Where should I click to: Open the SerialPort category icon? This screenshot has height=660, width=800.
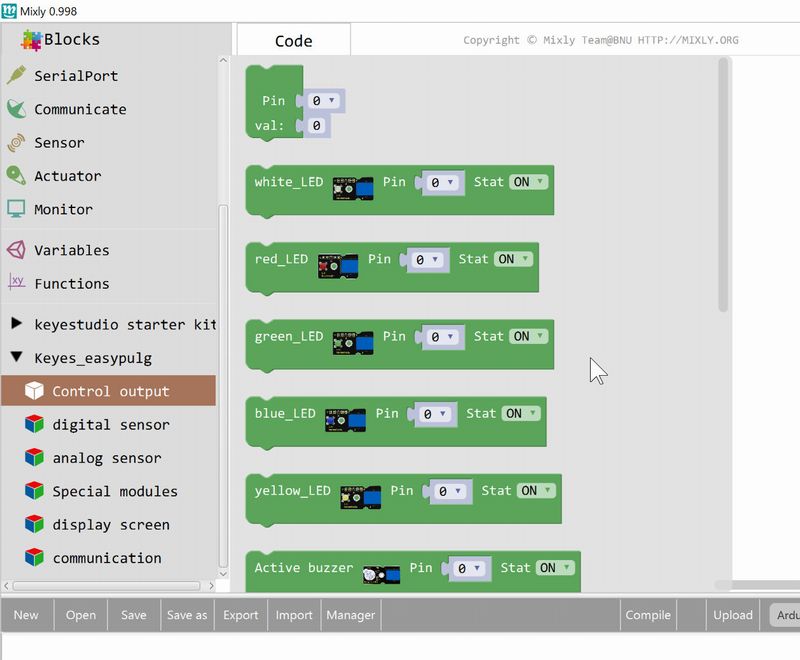16,75
